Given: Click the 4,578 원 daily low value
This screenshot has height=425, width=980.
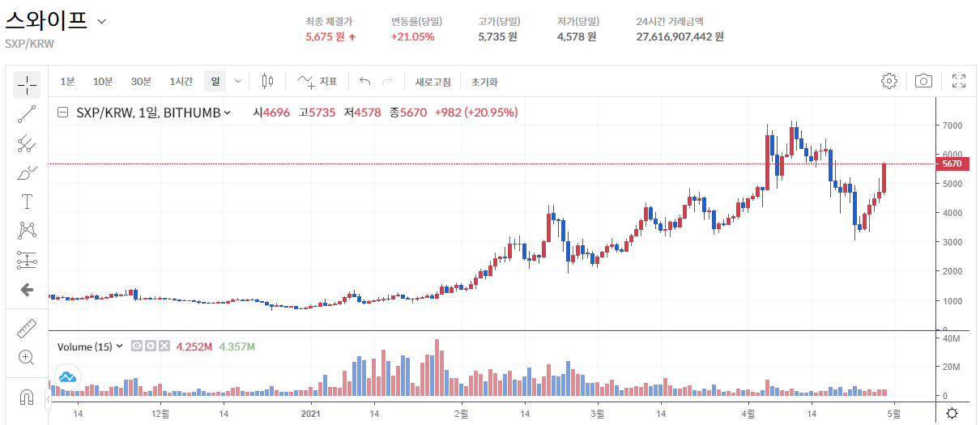Looking at the screenshot, I should click(x=577, y=36).
